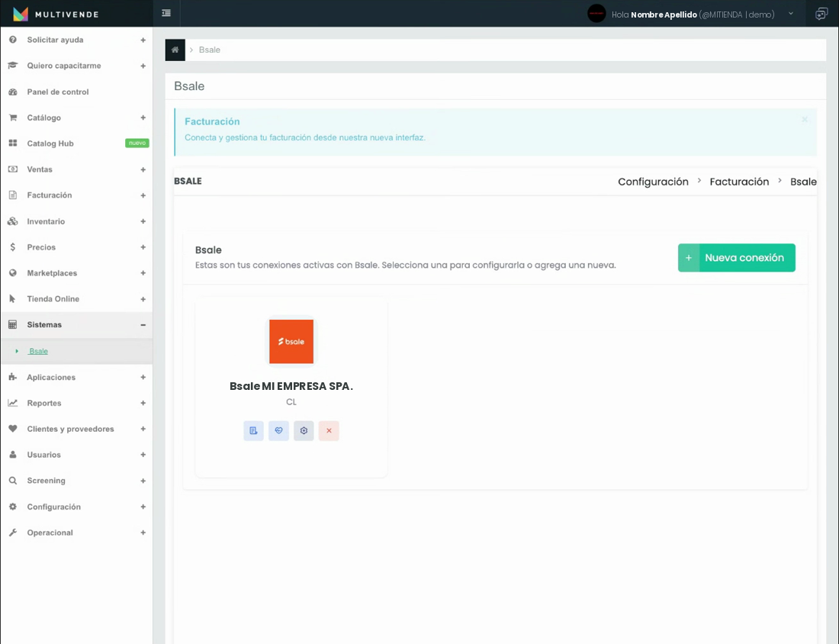Click grid icon for Catalog Hub
The height and width of the screenshot is (644, 839).
pos(13,143)
